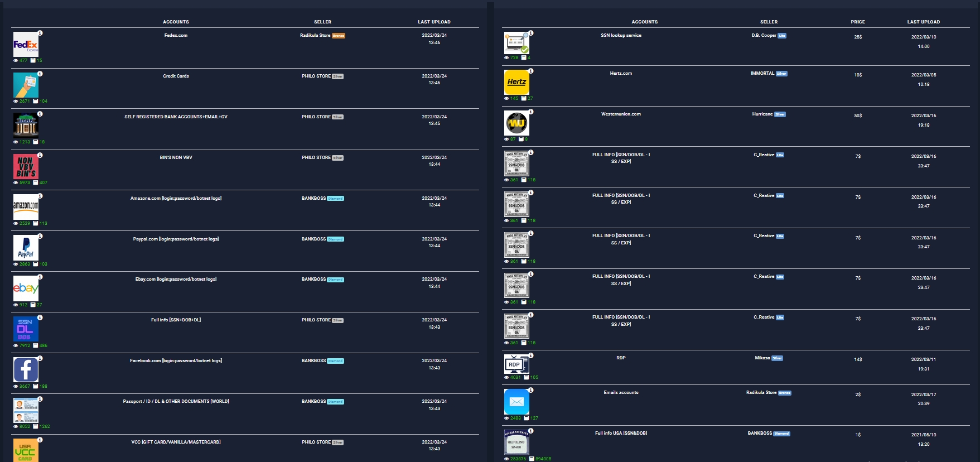Click the SSN lookup service thumbnail icon
Image resolution: width=980 pixels, height=462 pixels.
tap(516, 42)
